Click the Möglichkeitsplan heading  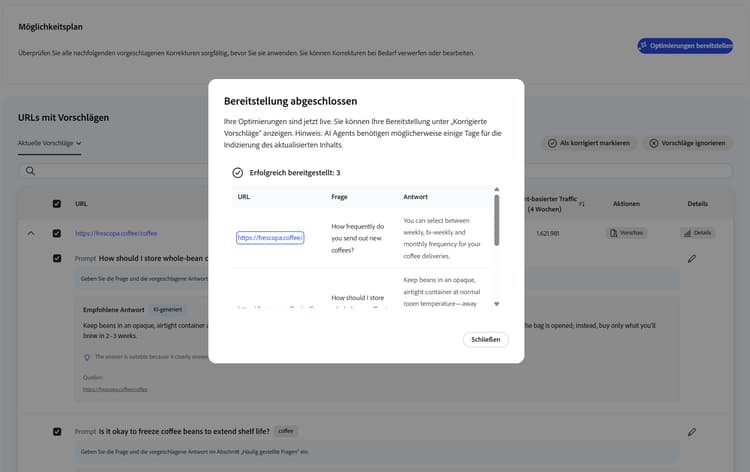point(50,27)
